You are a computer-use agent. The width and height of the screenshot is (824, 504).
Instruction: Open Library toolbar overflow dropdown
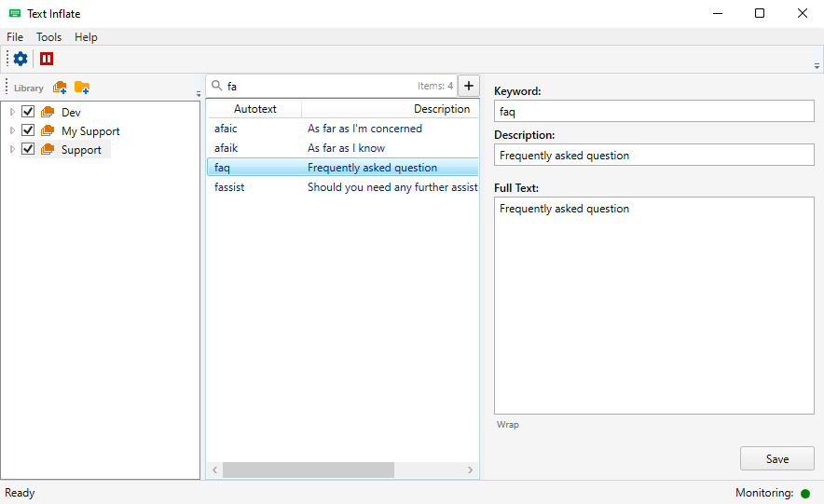[199, 94]
